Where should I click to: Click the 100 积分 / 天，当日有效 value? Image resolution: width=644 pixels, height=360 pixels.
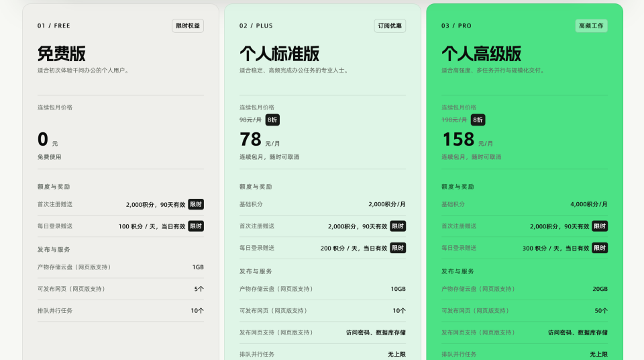click(x=152, y=226)
